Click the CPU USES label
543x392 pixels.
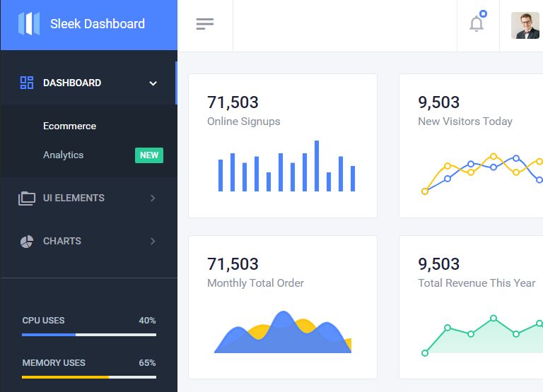pyautogui.click(x=43, y=321)
